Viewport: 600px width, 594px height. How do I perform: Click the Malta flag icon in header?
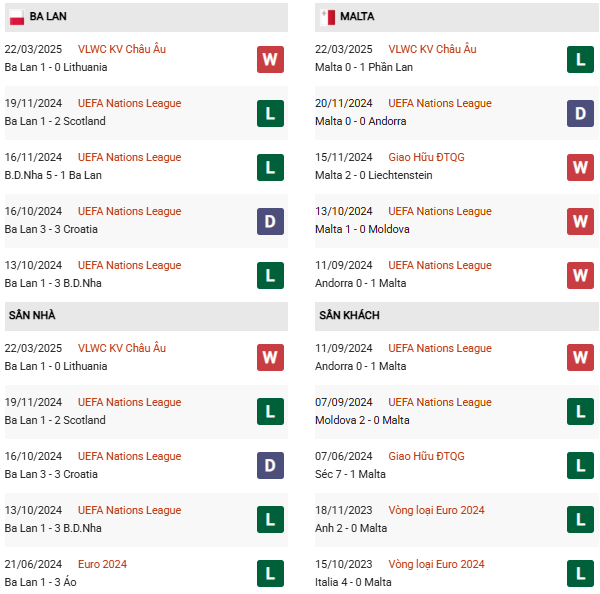(x=328, y=17)
